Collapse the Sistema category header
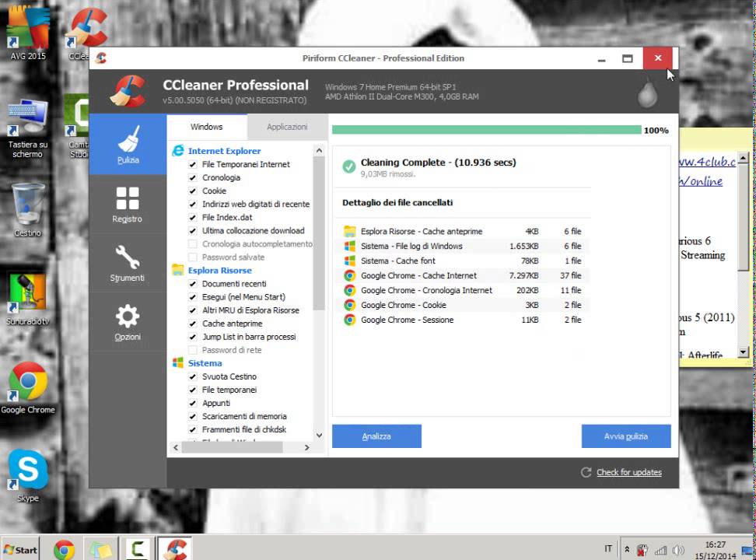Viewport: 756px width, 560px height. click(x=205, y=363)
